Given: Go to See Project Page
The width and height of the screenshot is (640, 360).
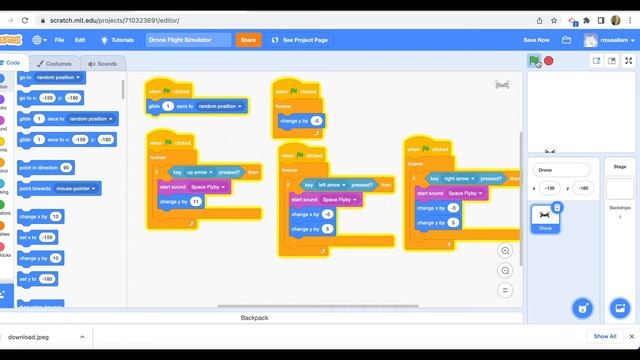Looking at the screenshot, I should [300, 40].
